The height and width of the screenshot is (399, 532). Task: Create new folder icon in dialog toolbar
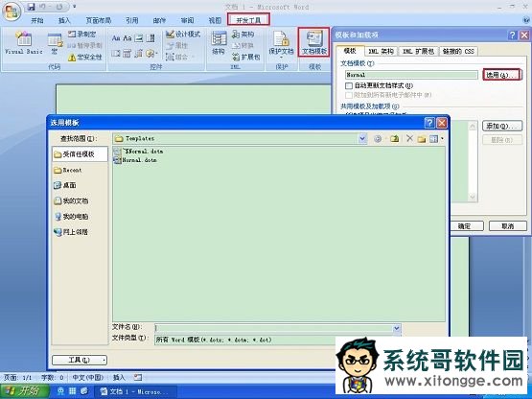pyautogui.click(x=422, y=138)
